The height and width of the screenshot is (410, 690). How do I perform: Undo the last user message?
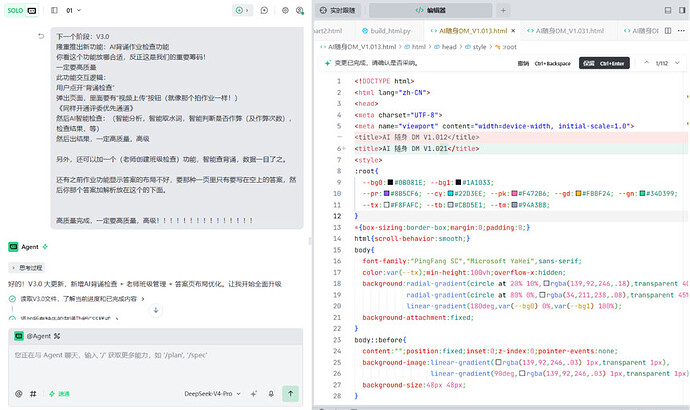[41, 36]
